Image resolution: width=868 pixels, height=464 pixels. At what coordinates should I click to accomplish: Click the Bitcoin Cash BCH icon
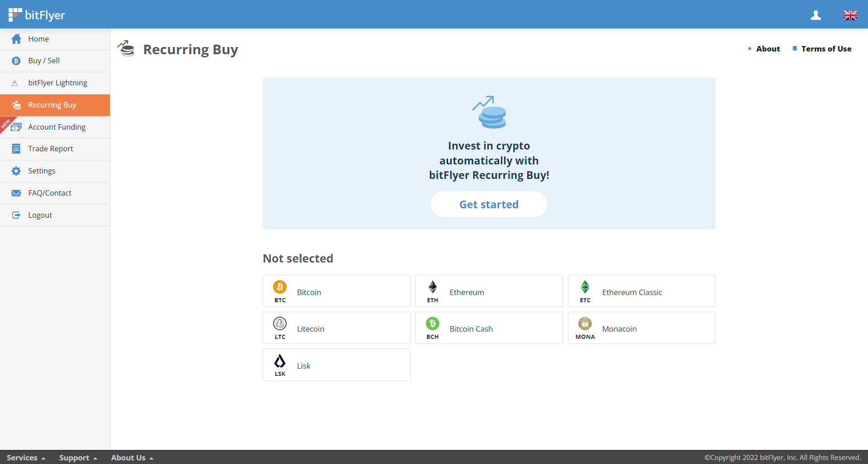tap(433, 323)
